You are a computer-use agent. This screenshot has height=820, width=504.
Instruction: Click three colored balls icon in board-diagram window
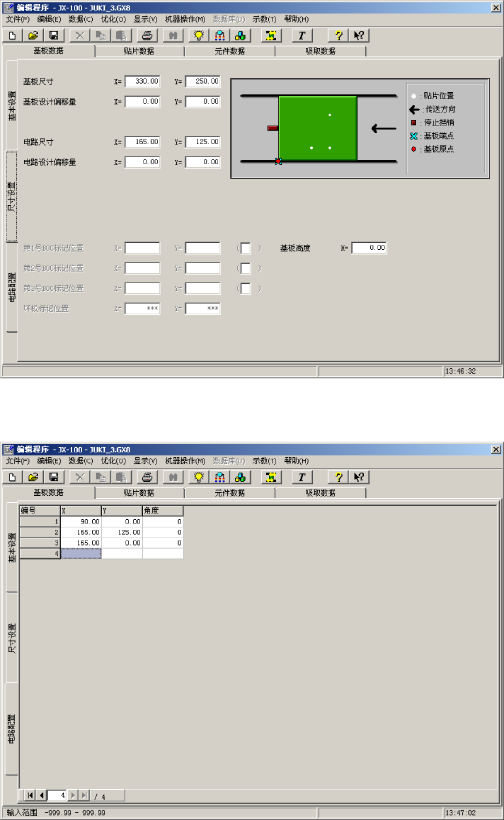tap(240, 36)
